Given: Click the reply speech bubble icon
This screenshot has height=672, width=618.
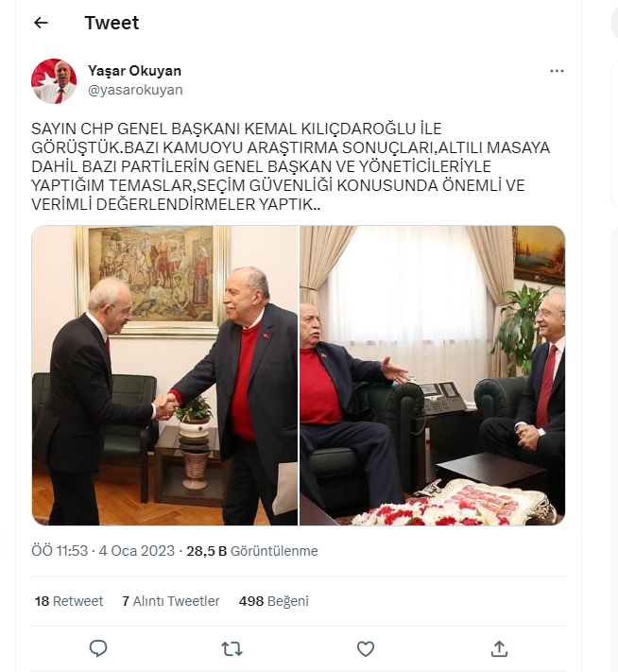Looking at the screenshot, I should 98,648.
